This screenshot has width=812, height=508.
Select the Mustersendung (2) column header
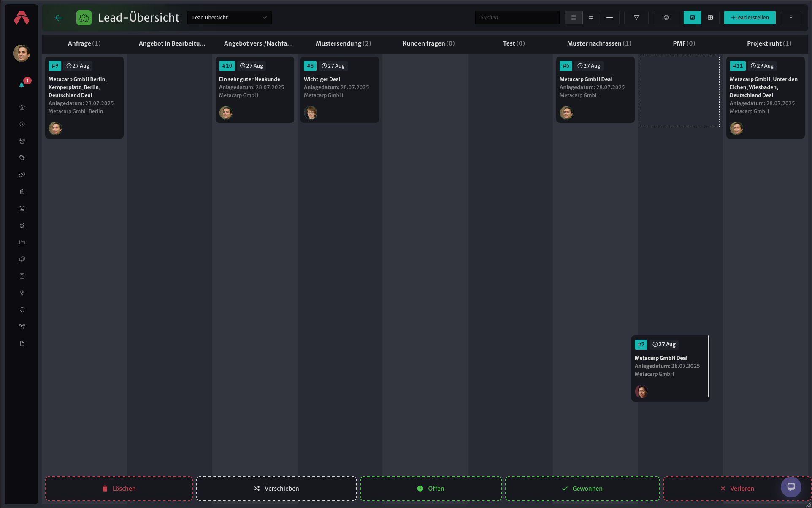click(x=343, y=43)
